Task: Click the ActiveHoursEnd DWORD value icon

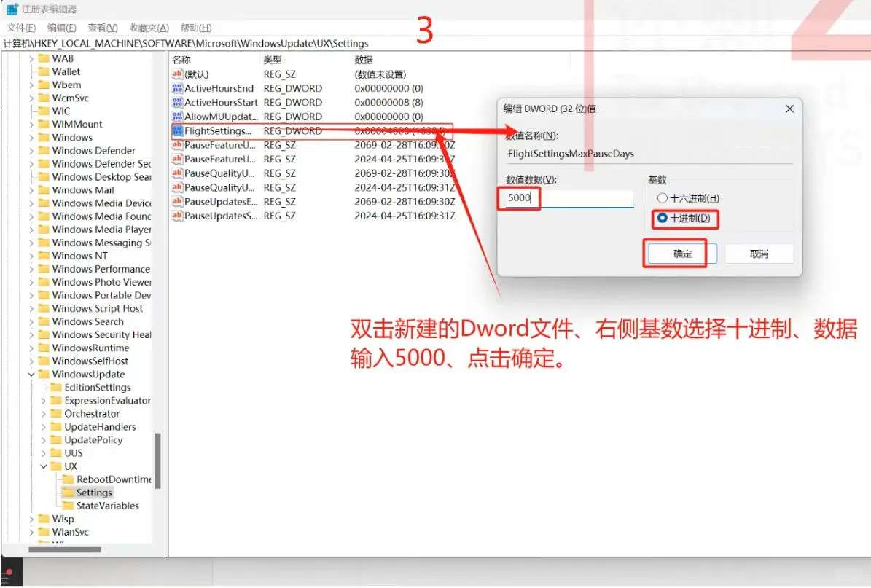Action: [177, 88]
